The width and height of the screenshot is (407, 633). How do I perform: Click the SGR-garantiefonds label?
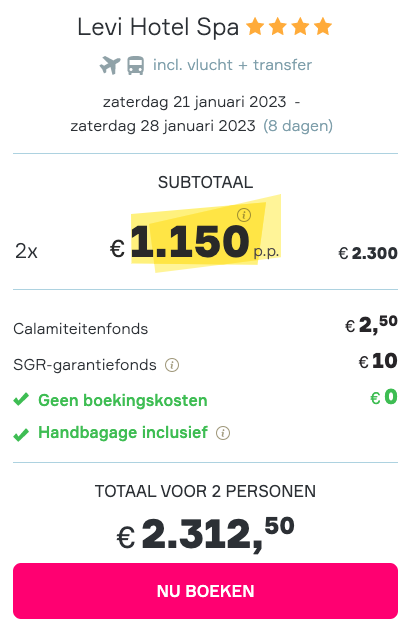(85, 365)
